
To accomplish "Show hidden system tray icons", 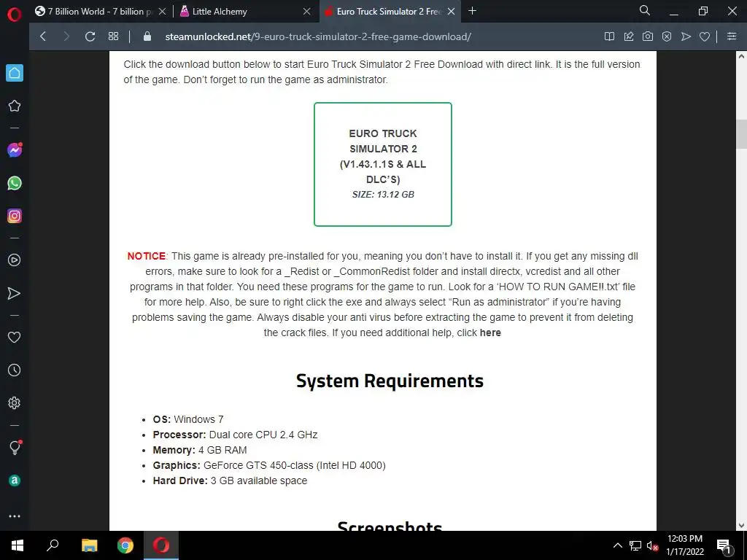I will coord(617,545).
